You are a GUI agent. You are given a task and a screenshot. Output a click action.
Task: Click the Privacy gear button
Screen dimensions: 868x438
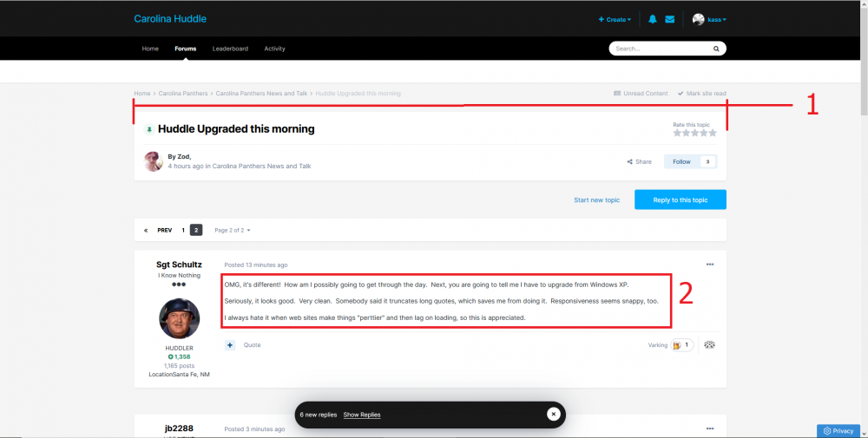(838, 431)
